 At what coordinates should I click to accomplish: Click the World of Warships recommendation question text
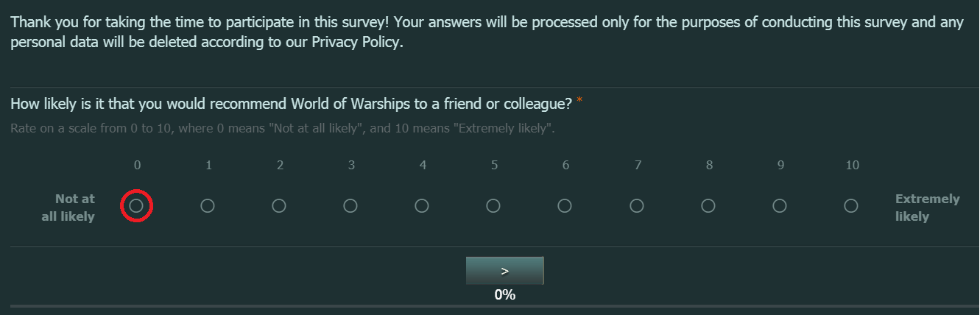pos(291,102)
